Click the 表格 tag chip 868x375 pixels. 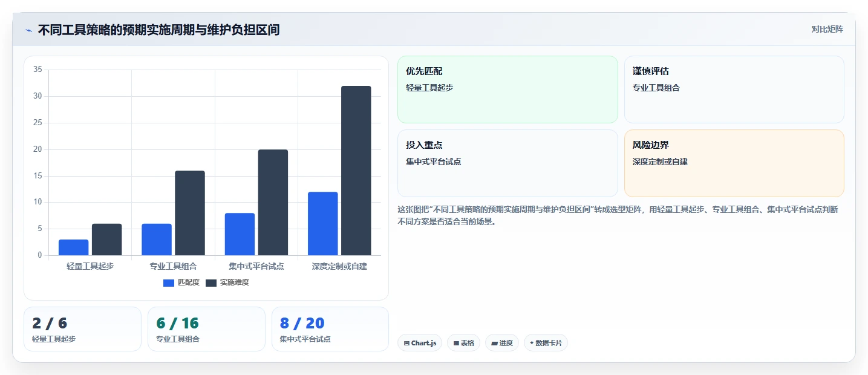(x=463, y=343)
